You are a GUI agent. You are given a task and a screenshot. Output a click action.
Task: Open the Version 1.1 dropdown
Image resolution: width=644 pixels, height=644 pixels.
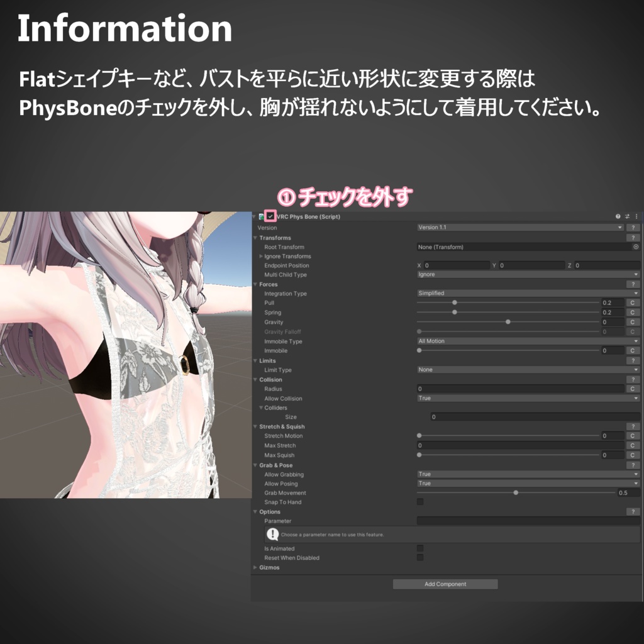pyautogui.click(x=520, y=227)
